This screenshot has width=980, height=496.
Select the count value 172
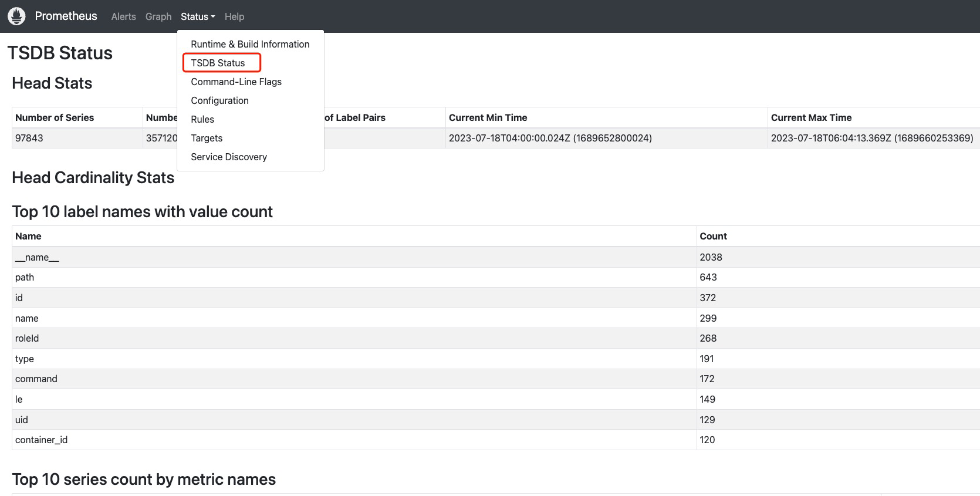coord(708,379)
